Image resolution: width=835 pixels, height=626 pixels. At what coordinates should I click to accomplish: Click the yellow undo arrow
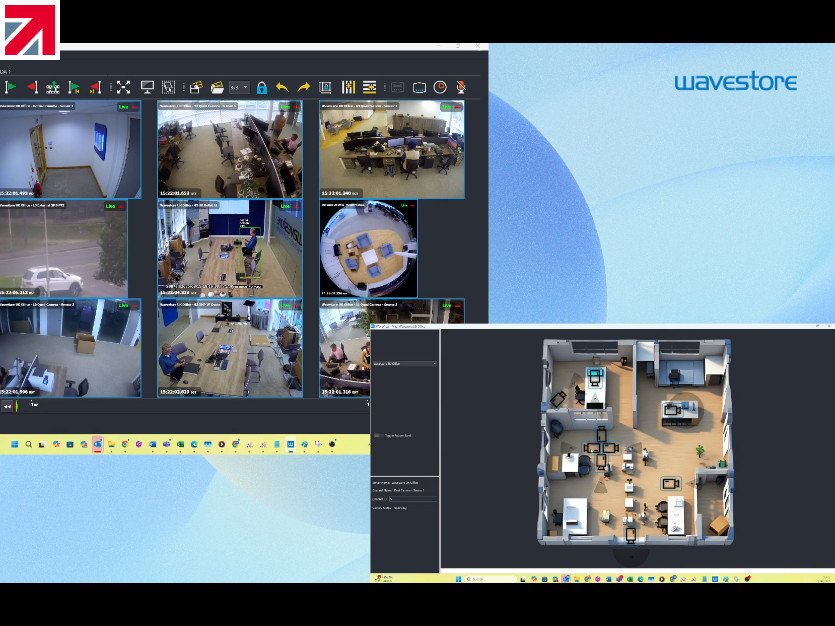click(x=282, y=88)
